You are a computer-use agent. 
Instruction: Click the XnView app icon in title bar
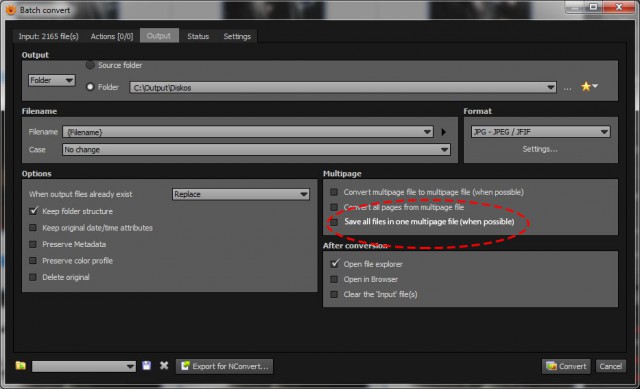11,10
